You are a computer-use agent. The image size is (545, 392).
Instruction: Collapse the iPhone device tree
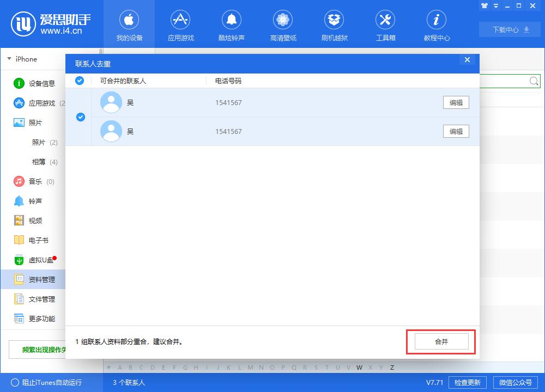tap(8, 59)
